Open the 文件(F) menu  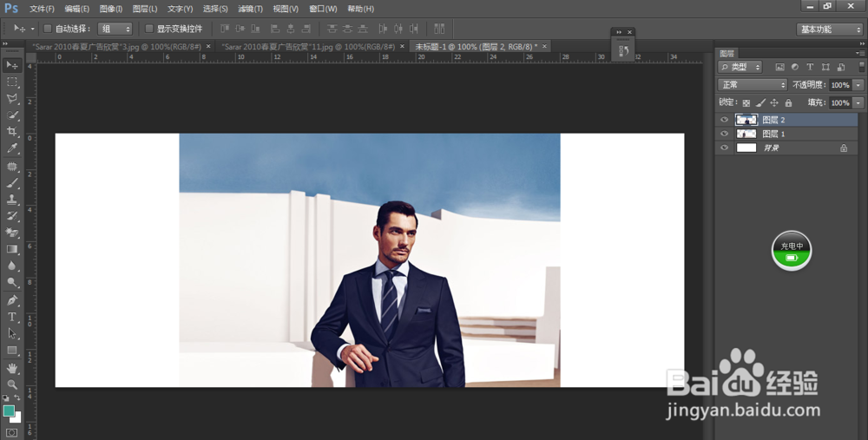(x=42, y=9)
